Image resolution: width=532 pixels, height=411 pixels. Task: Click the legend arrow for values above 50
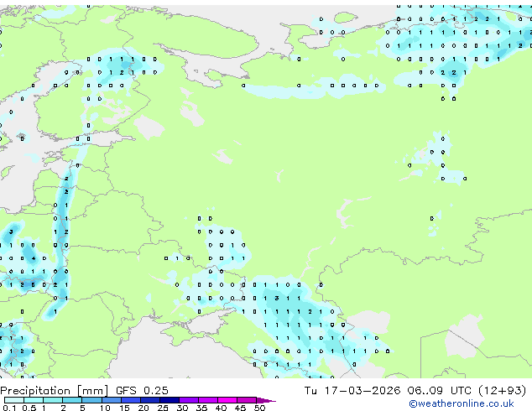coord(266,401)
